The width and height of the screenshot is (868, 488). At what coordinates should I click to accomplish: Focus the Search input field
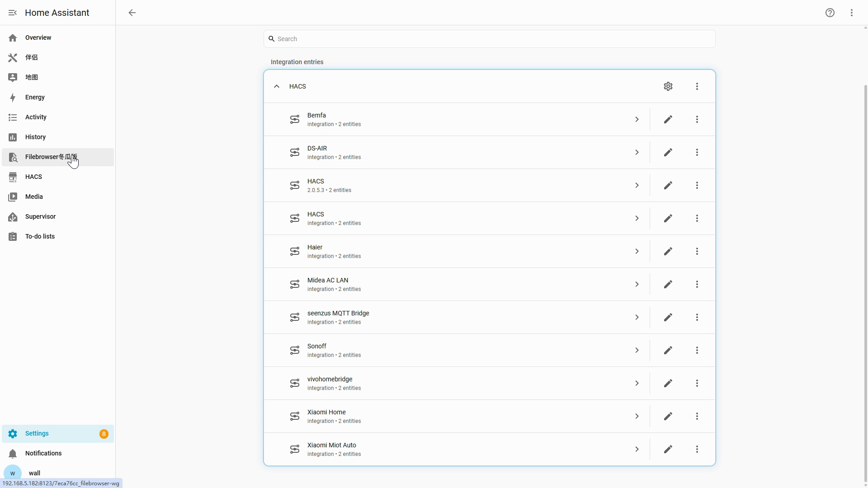pyautogui.click(x=490, y=39)
